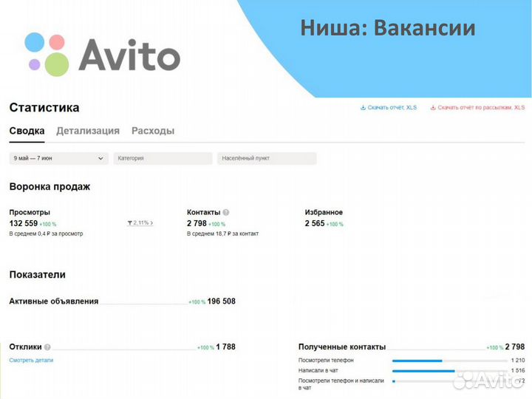Click the 'Посмотрели телефон' count 1 210

click(518, 361)
